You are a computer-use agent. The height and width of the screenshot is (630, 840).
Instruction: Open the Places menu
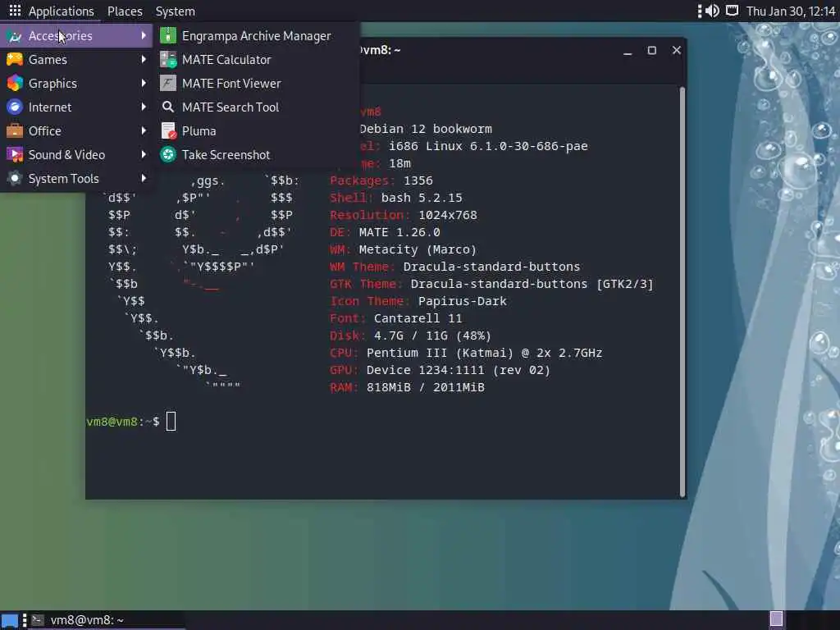tap(125, 11)
